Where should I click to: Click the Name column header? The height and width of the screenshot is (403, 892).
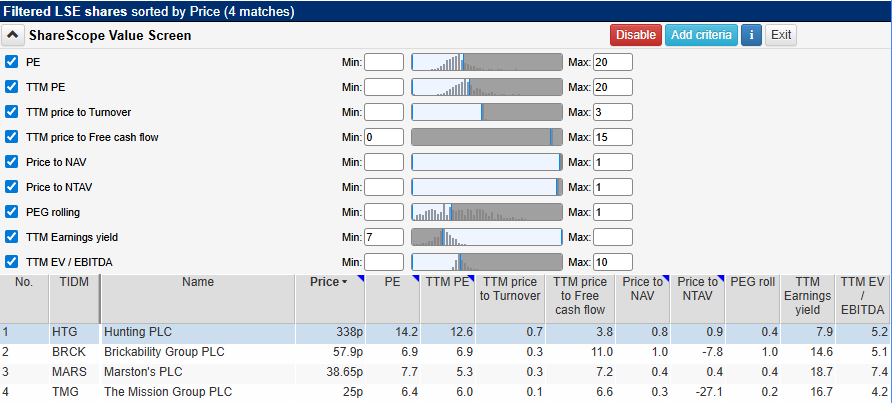pyautogui.click(x=198, y=299)
